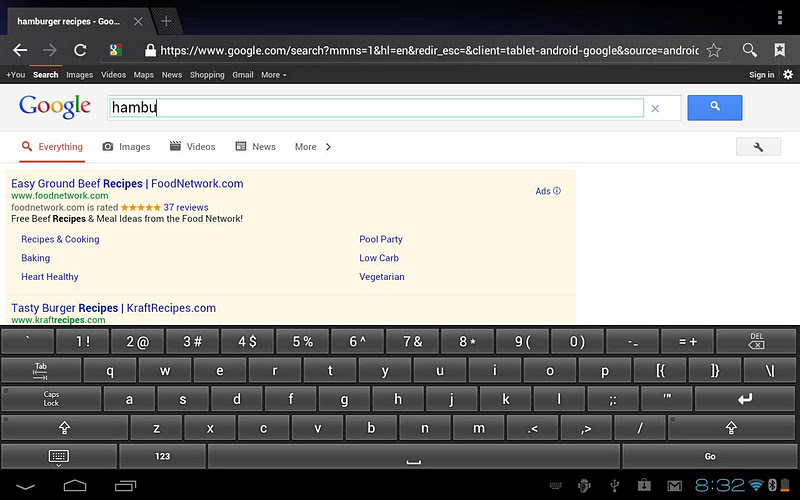The image size is (800, 500).
Task: Hide keyboard with the keyboard icon key
Action: click(59, 456)
